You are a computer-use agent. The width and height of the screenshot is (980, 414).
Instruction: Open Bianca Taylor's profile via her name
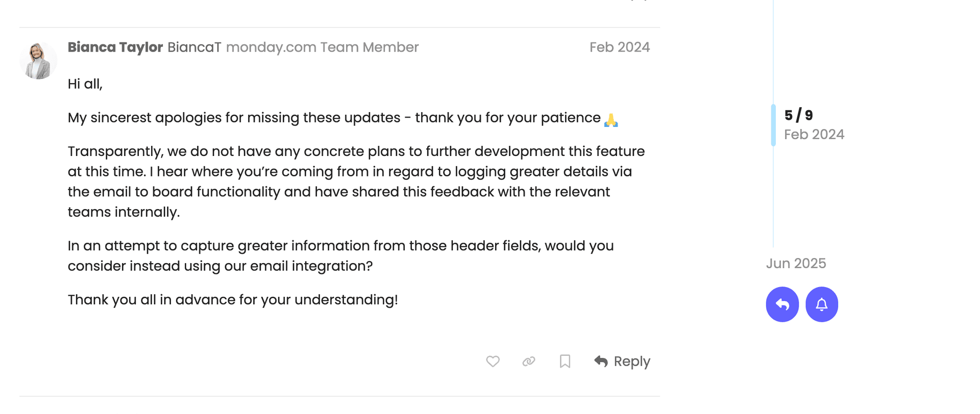[115, 47]
